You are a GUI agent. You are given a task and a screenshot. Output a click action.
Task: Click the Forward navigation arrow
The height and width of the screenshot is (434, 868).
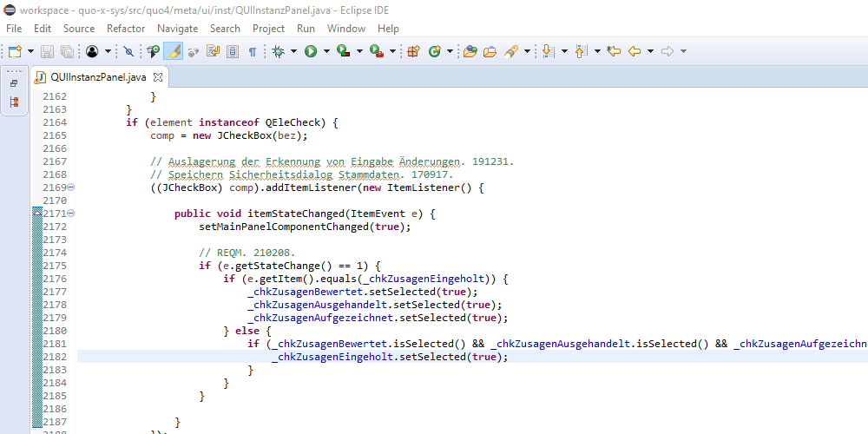pyautogui.click(x=667, y=51)
